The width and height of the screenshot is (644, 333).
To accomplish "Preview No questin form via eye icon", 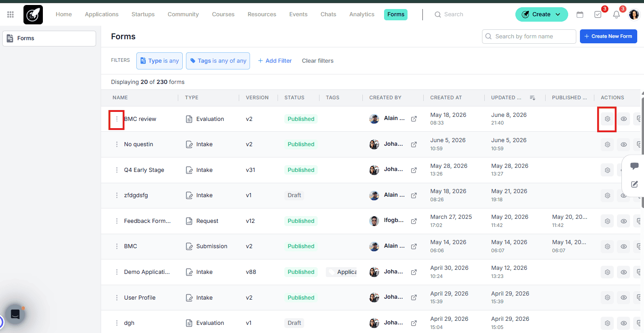I will point(624,144).
